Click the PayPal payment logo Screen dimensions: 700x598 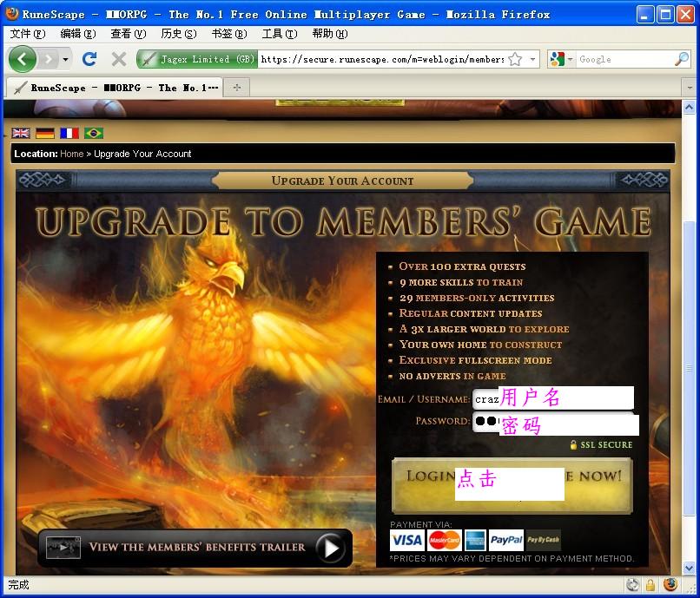click(x=506, y=541)
